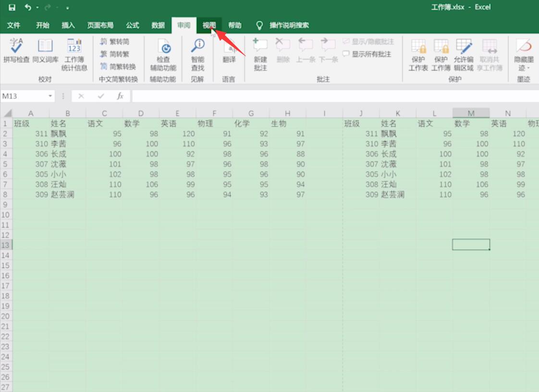The width and height of the screenshot is (539, 392).
Task: Click 保护工作表 protect sheet icon
Action: tap(418, 54)
